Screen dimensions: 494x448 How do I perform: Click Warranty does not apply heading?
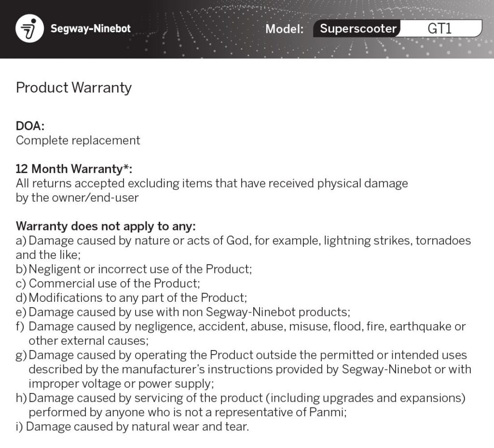click(x=106, y=226)
